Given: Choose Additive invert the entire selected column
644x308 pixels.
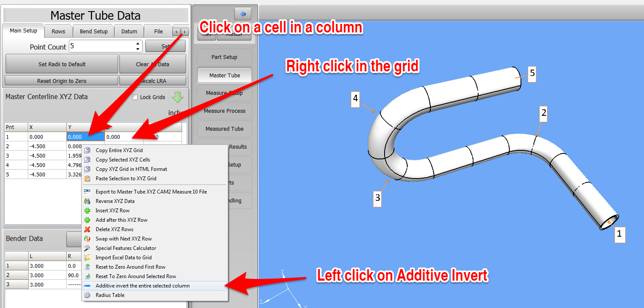Looking at the screenshot, I should (x=142, y=286).
